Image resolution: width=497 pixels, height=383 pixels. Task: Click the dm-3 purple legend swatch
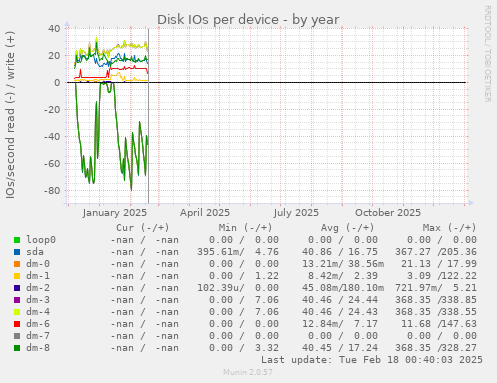17,300
